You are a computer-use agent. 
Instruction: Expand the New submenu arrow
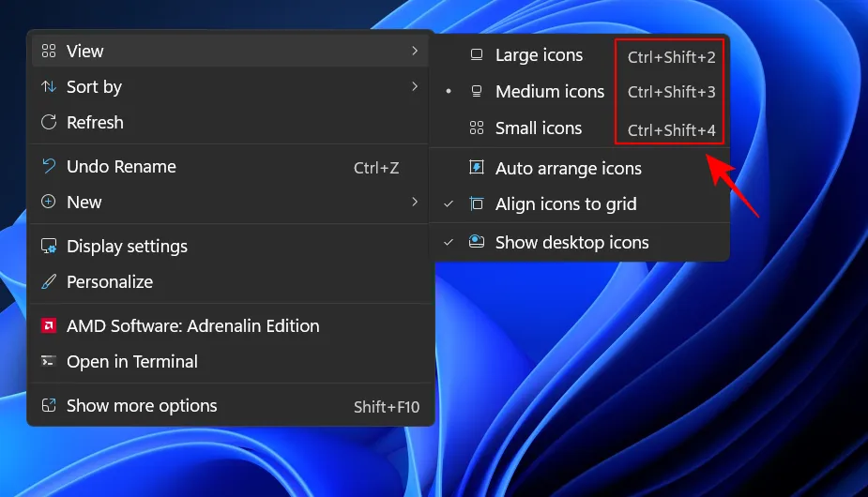coord(414,202)
